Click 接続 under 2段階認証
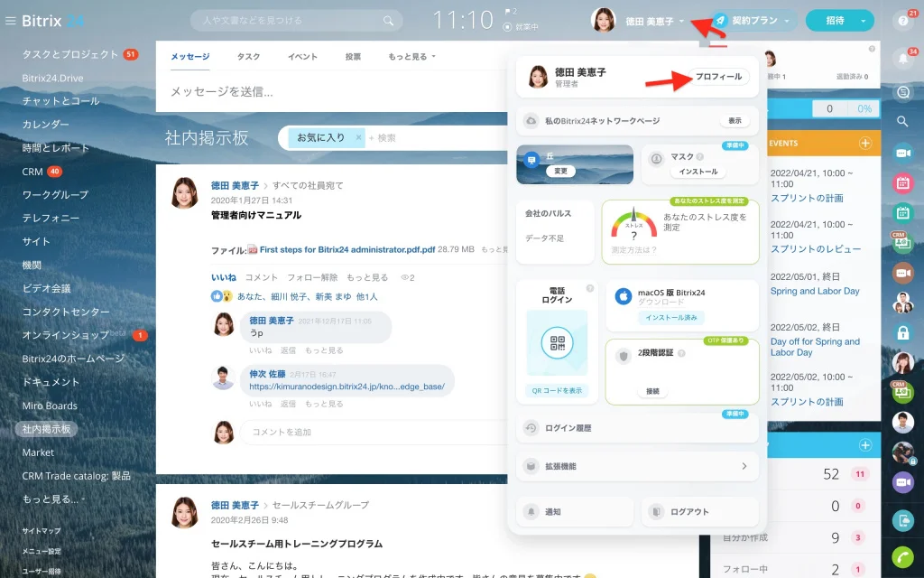Viewport: 924px width, 578px height. [652, 391]
